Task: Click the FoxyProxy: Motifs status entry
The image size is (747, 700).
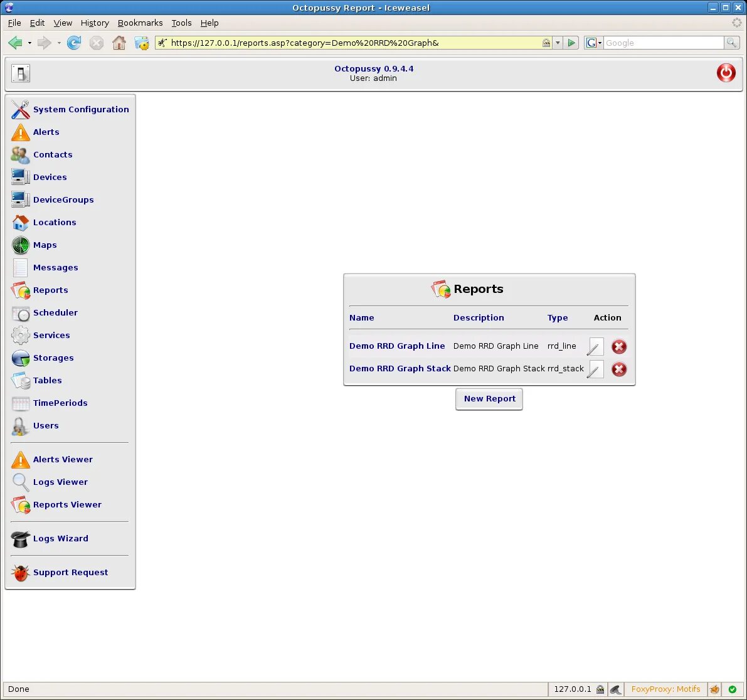Action: pos(665,689)
